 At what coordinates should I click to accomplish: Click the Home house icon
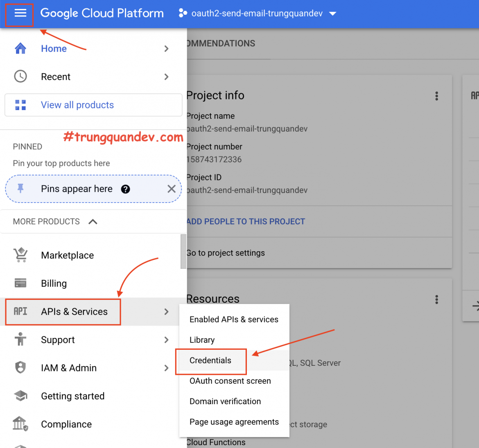pos(20,49)
